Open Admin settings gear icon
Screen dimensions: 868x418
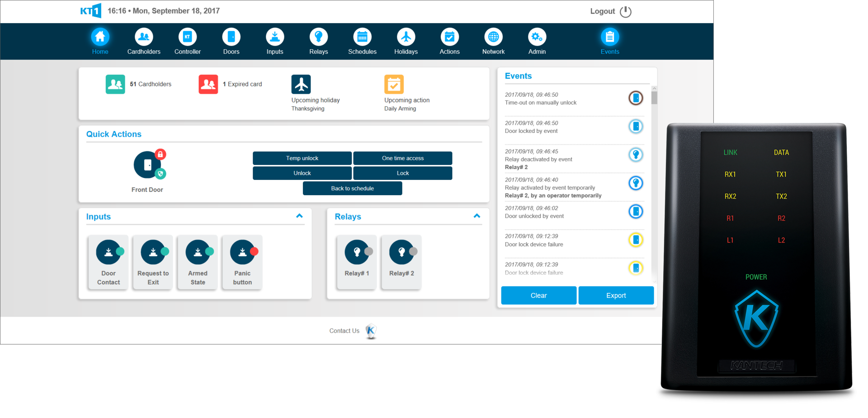pos(537,36)
